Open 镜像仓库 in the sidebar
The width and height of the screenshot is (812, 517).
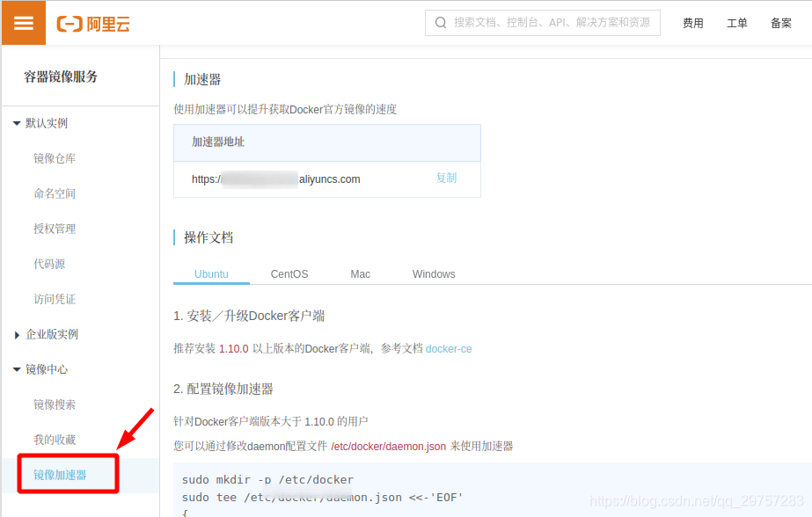coord(55,158)
